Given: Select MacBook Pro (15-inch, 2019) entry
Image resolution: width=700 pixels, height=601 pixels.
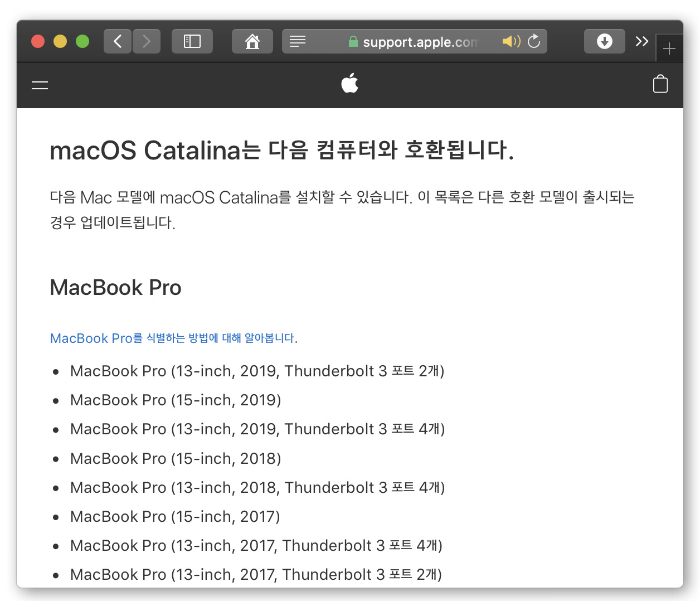Looking at the screenshot, I should coord(176,400).
